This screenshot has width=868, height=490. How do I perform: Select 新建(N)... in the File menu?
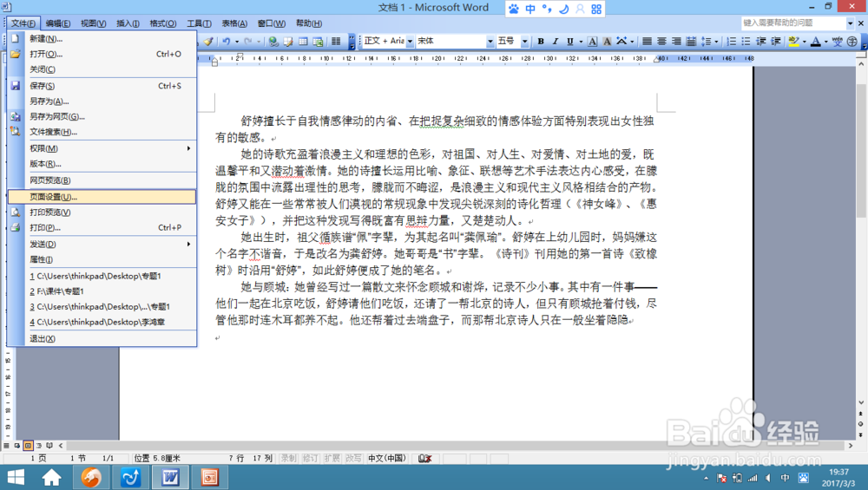(x=102, y=39)
